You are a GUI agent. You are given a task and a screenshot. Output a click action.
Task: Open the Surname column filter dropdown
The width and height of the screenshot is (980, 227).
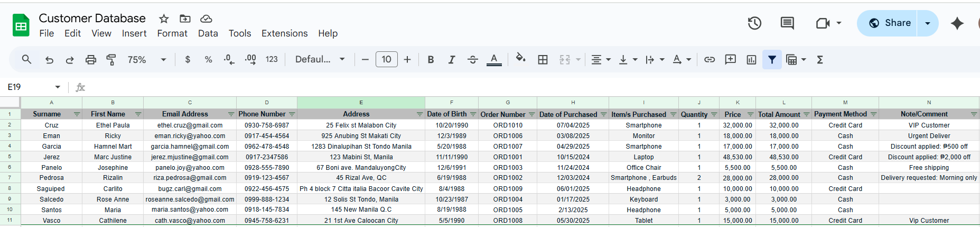click(x=77, y=114)
